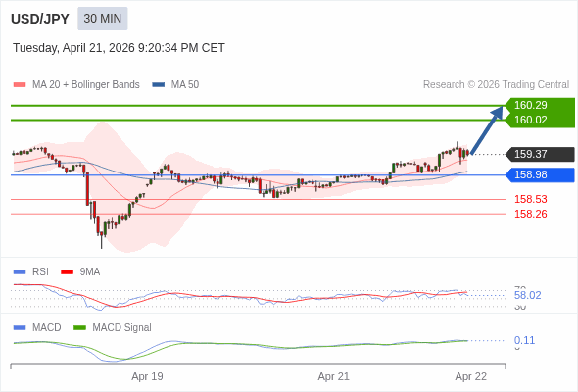Screen dimensions: 578x392
Task: Click the USD/JPY pair title
Action: pyautogui.click(x=40, y=19)
